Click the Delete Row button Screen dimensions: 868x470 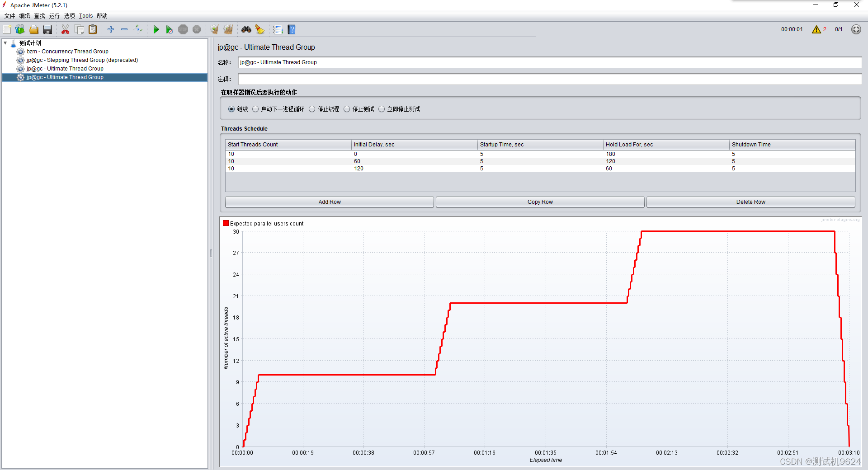pyautogui.click(x=751, y=202)
